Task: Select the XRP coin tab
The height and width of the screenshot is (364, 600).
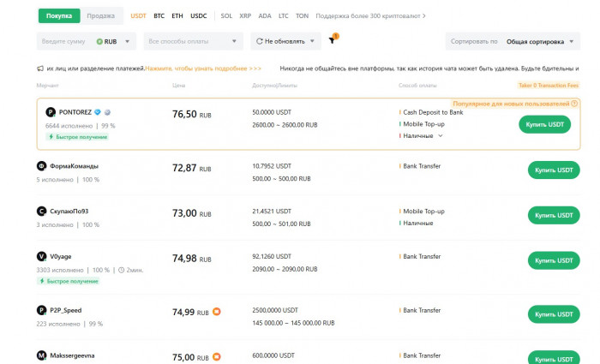Action: click(x=245, y=15)
